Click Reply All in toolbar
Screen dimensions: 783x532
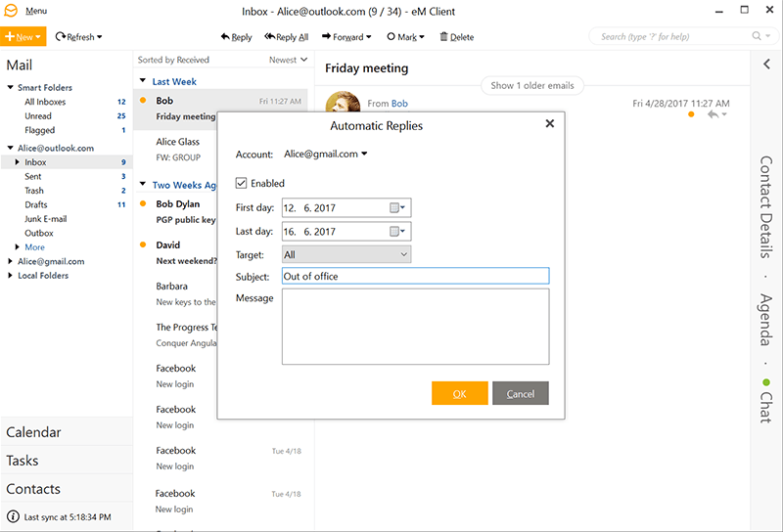click(287, 37)
